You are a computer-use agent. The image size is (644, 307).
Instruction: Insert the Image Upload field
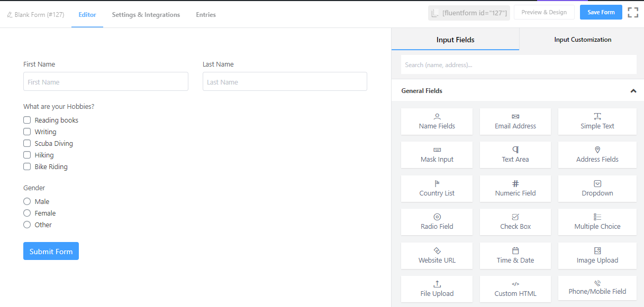coord(597,256)
